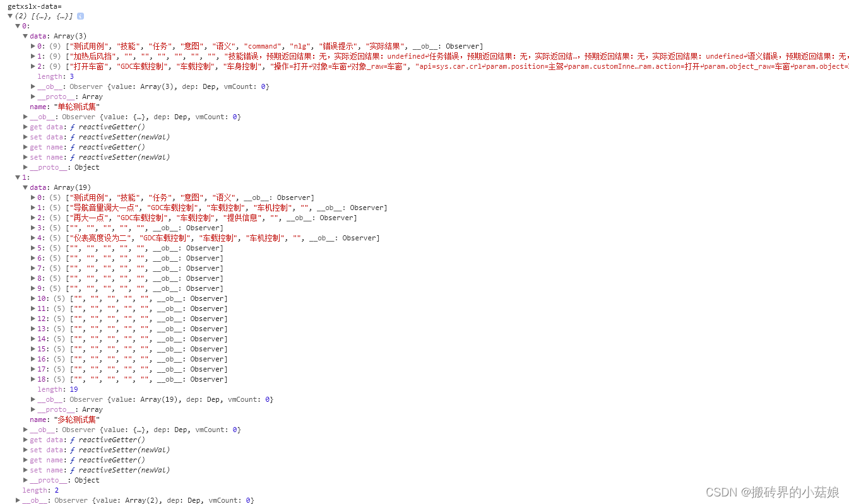Click the "api=sys.car.crl" string in row 2
Image resolution: width=849 pixels, height=504 pixels.
click(x=448, y=66)
